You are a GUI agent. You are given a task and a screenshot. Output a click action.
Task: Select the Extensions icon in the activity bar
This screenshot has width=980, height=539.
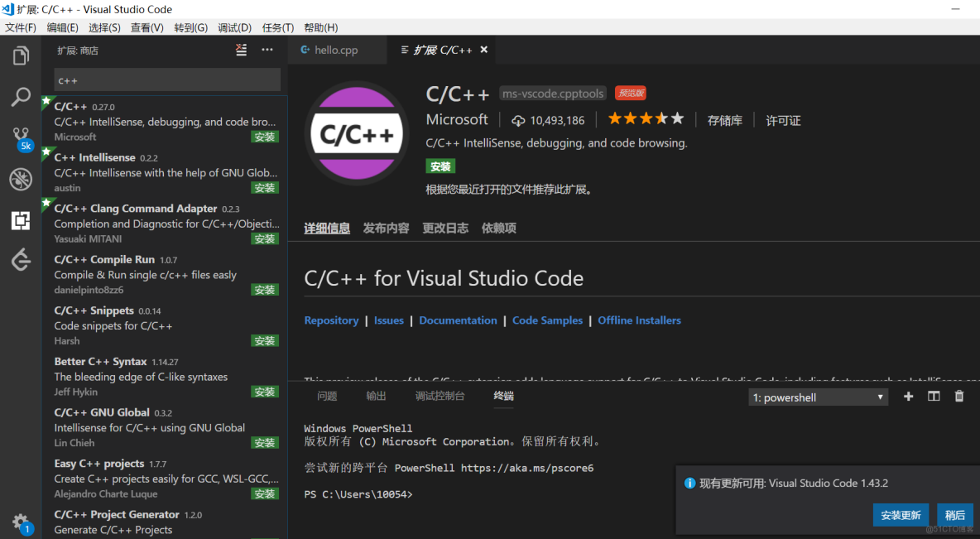coord(20,220)
